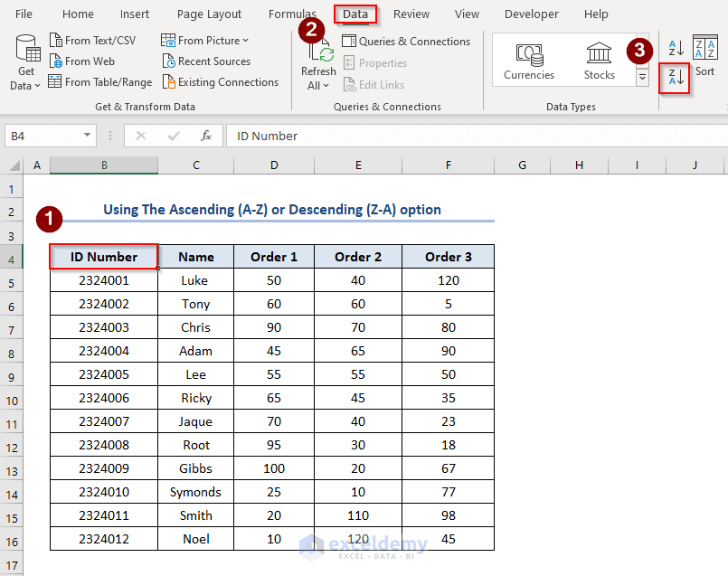Click the Recent Sources button
This screenshot has width=728, height=576.
[207, 61]
